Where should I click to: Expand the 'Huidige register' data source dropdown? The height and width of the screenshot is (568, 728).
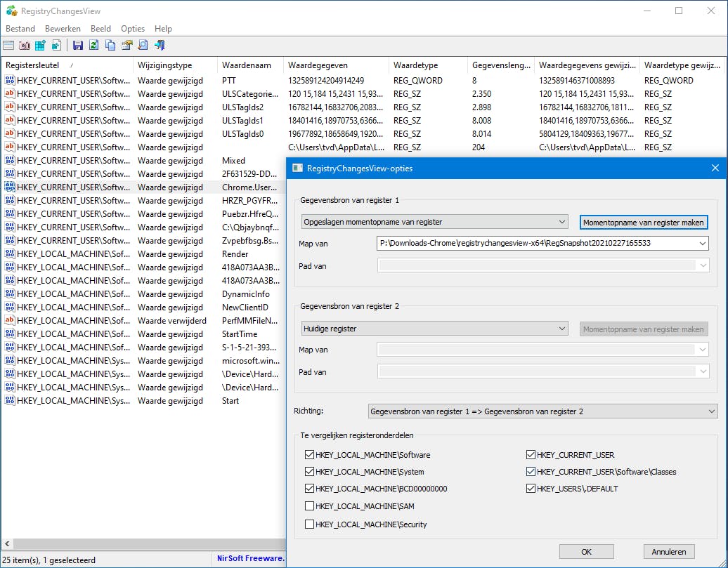434,328
